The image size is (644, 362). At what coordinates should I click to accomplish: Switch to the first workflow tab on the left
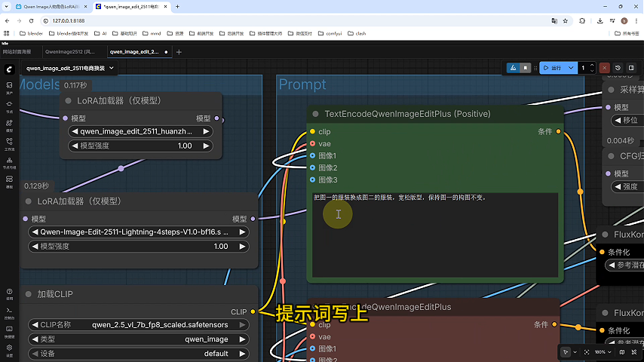pos(20,52)
